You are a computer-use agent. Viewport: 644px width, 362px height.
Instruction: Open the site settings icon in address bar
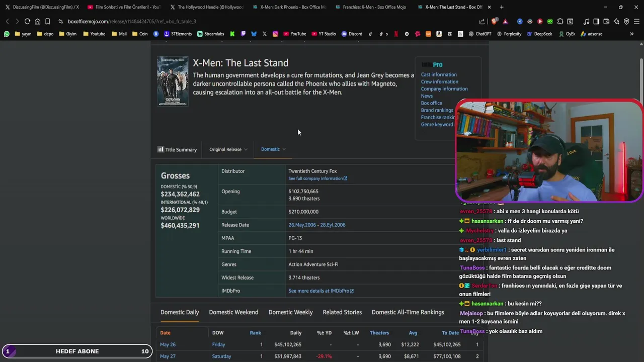[60, 22]
